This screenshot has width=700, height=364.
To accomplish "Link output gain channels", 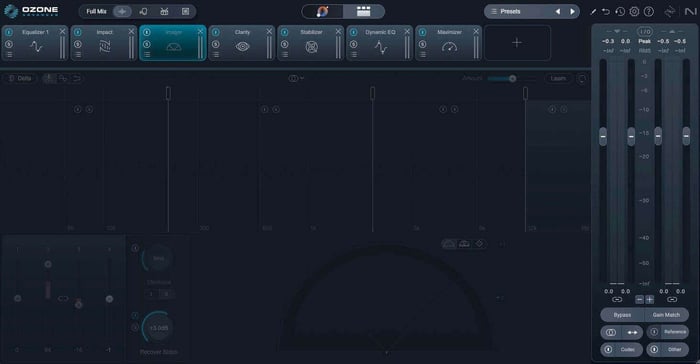I will [x=672, y=299].
